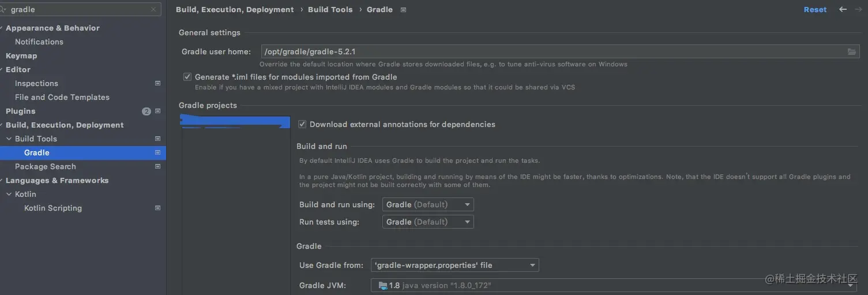
Task: Click the Plugins update count badge
Action: tap(146, 111)
